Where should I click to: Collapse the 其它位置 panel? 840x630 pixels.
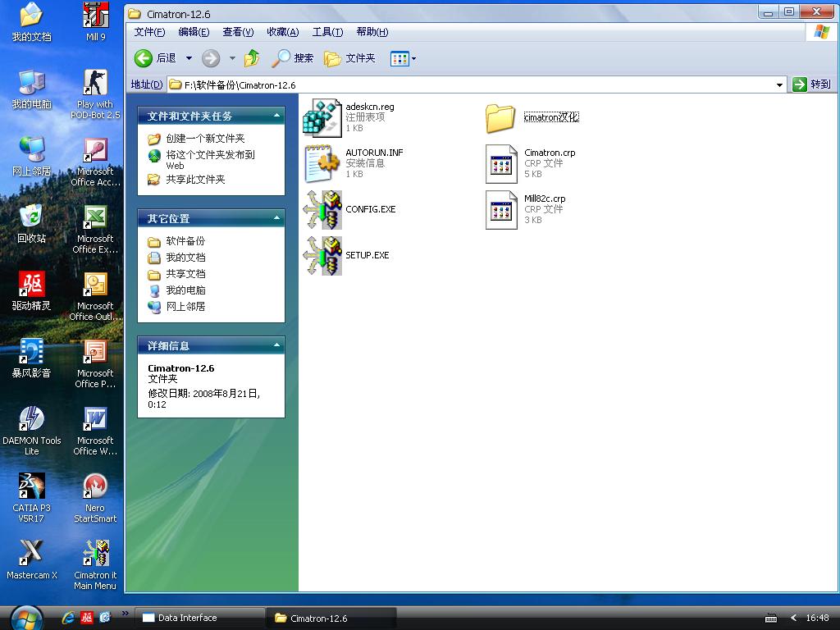coord(277,217)
